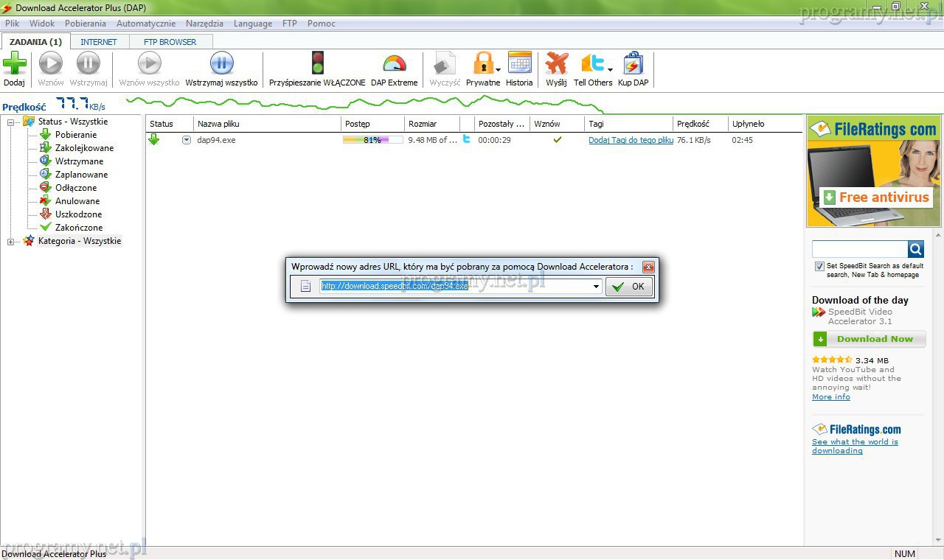Click the Kup DAP shopping bag icon

633,64
